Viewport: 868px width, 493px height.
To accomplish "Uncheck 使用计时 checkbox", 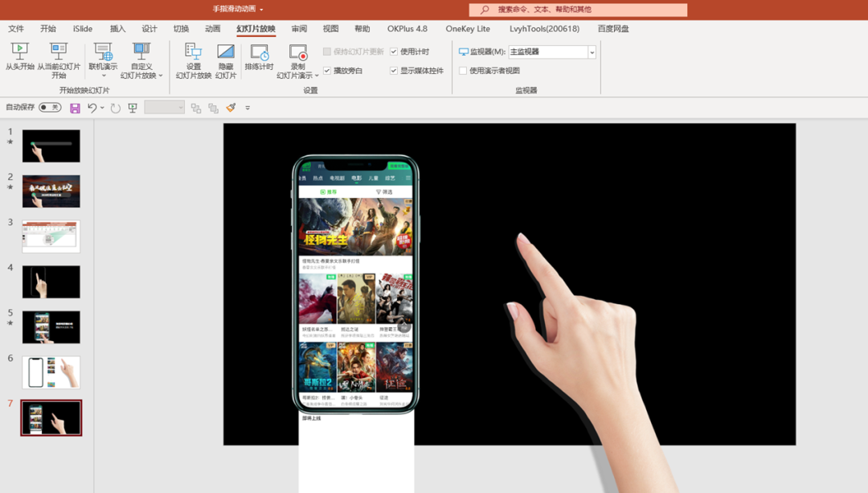I will [394, 51].
